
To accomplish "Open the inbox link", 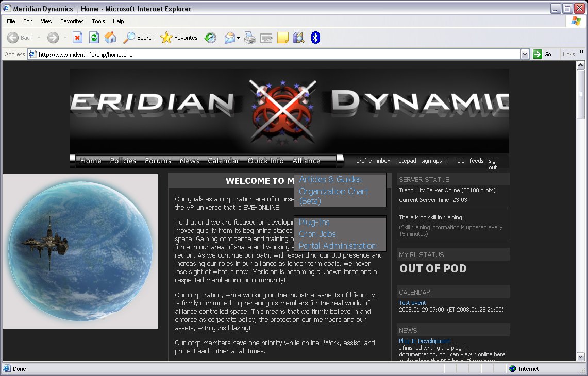I will 383,161.
